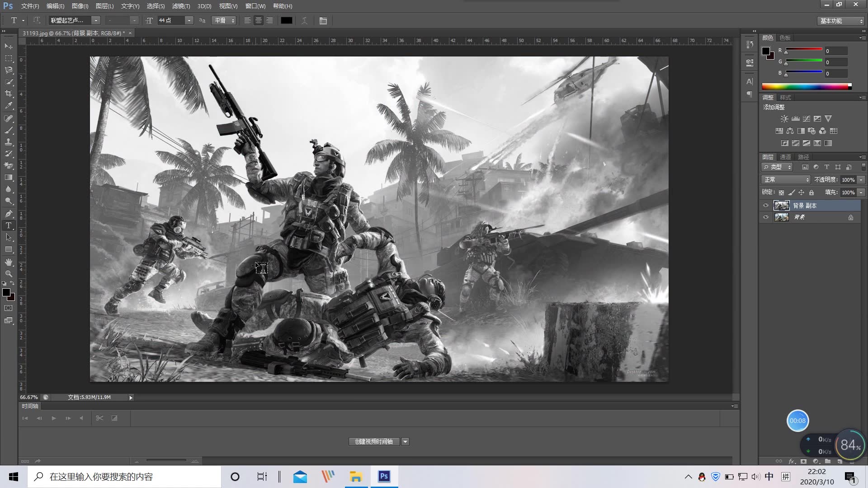868x488 pixels.
Task: Select the Zoom tool
Action: (x=9, y=274)
